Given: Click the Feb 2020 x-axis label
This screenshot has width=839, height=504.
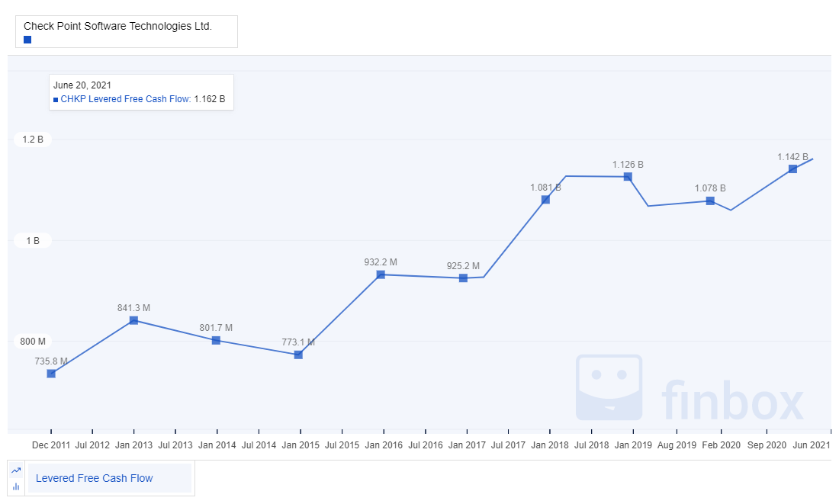Looking at the screenshot, I should pyautogui.click(x=722, y=445).
